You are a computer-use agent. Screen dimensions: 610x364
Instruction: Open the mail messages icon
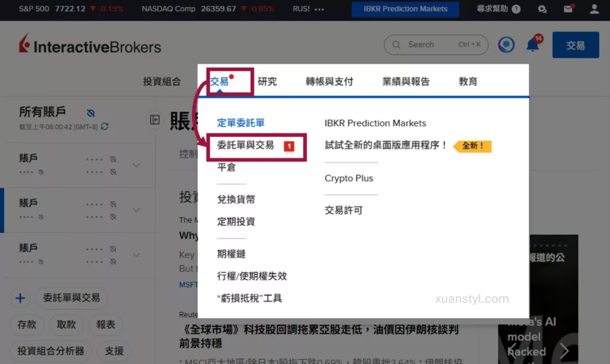click(568, 8)
